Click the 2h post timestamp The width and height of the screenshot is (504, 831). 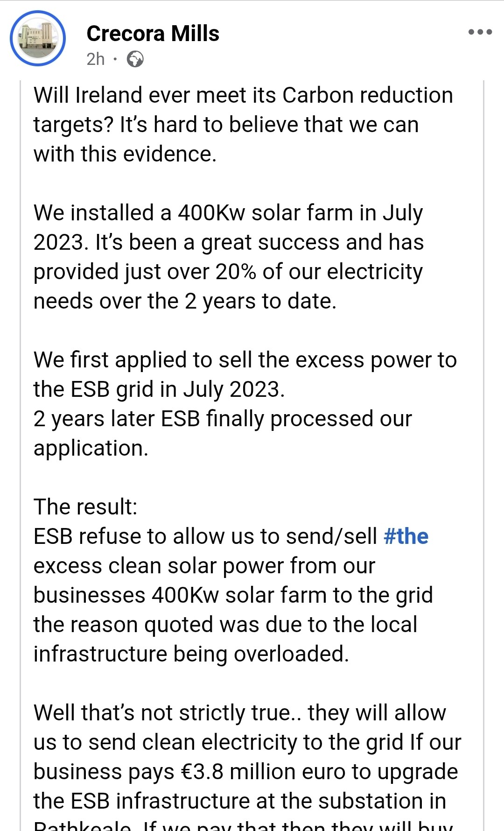(96, 59)
